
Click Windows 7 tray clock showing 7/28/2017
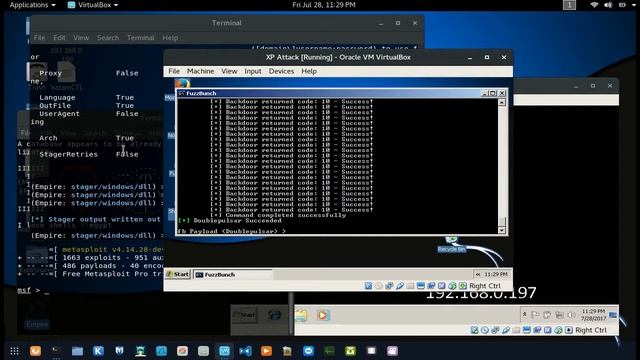point(593,315)
